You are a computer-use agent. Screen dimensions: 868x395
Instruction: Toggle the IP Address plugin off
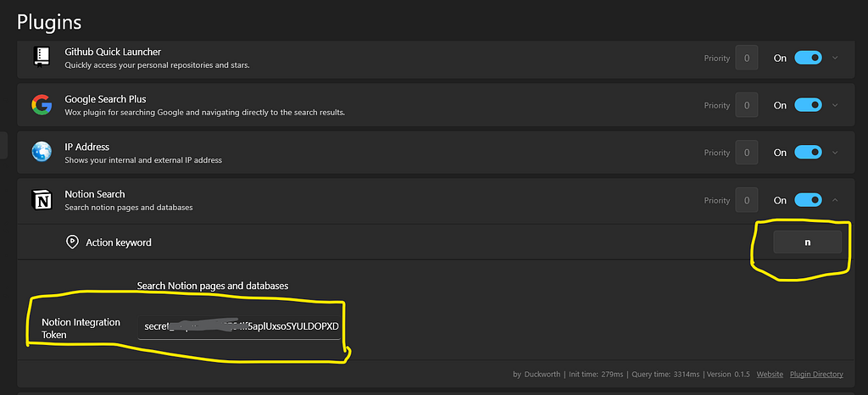[x=808, y=152]
